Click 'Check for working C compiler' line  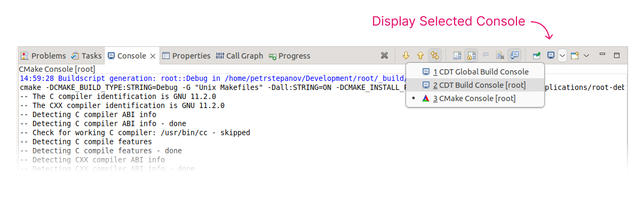tap(135, 133)
